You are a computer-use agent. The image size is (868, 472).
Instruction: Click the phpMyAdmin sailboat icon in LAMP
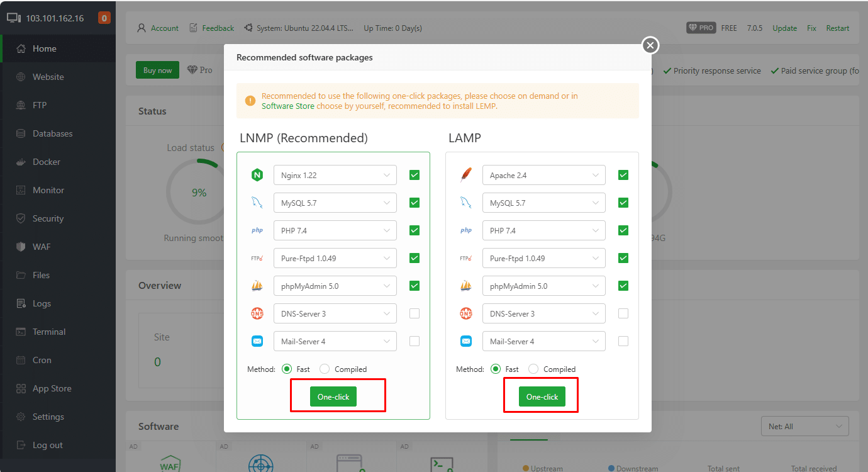466,286
